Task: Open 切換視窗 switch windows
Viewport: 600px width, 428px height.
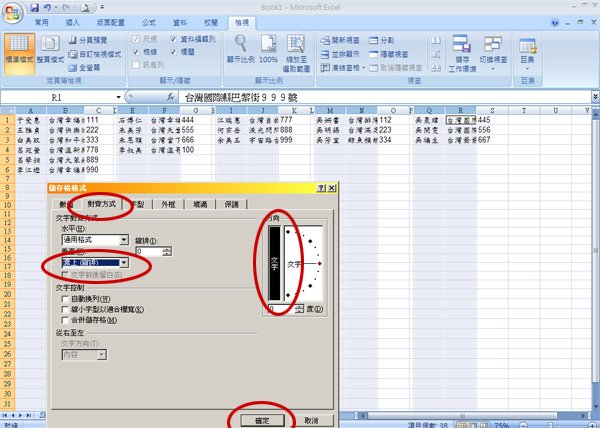Action: pyautogui.click(x=493, y=53)
